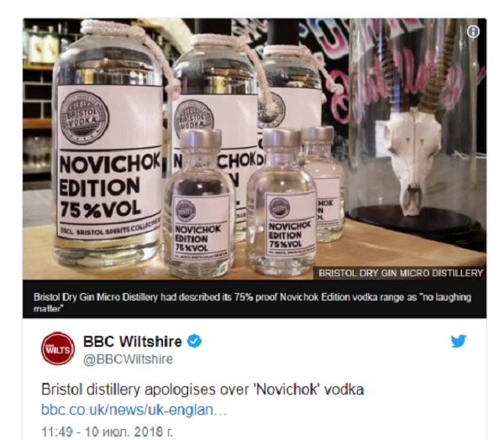Screen dimensions: 504x440
Task: Open the BBC Wiltshire account name
Action: tap(133, 341)
